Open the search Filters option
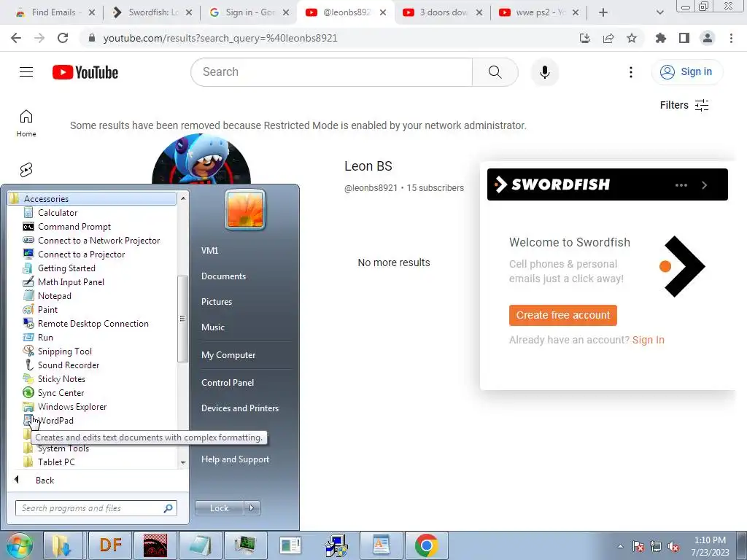 point(684,105)
